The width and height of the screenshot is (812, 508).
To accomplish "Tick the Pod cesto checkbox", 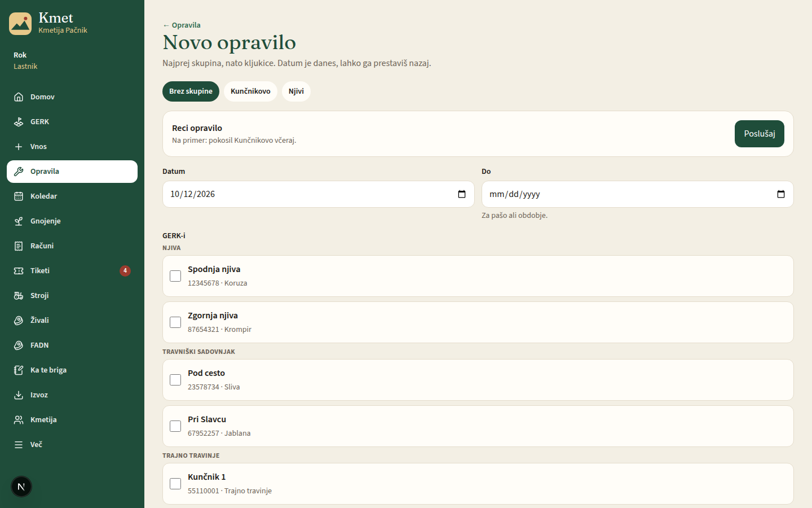I will 175,380.
